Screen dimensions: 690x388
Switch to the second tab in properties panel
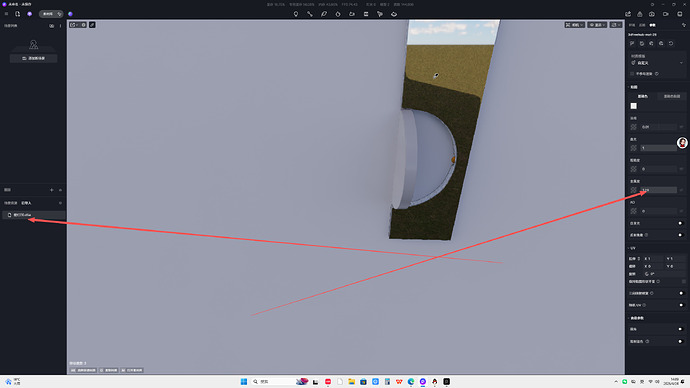tap(642, 25)
